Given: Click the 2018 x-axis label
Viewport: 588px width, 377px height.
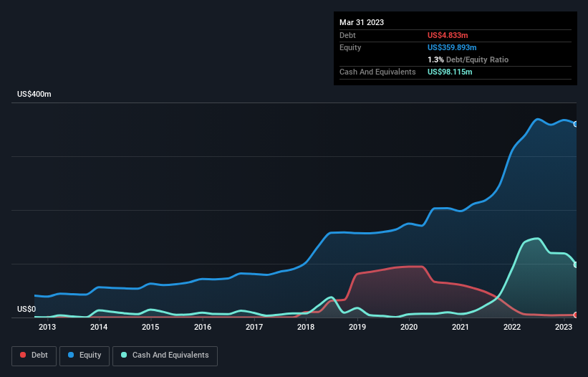Looking at the screenshot, I should [x=306, y=327].
